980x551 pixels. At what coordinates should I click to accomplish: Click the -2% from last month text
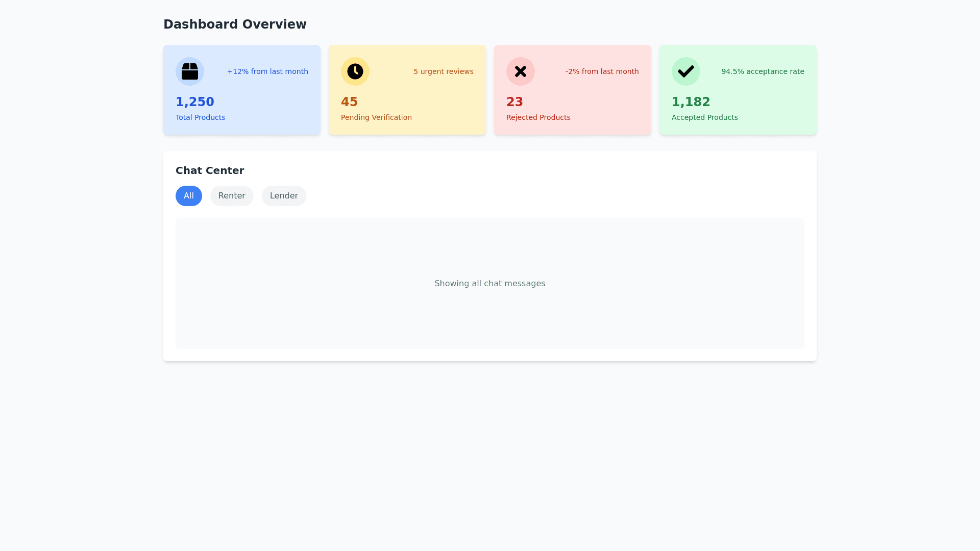click(x=602, y=71)
